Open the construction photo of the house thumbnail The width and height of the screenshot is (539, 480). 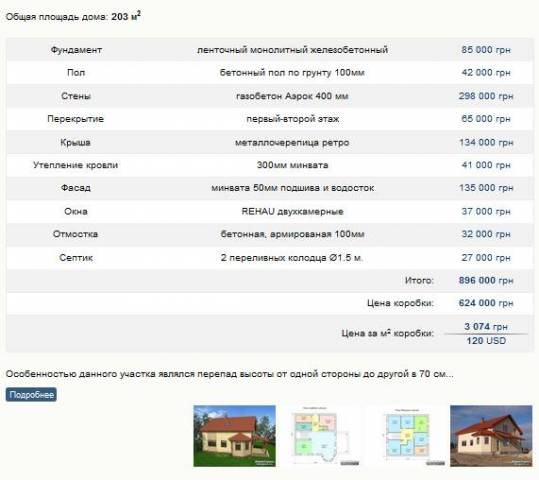click(491, 436)
